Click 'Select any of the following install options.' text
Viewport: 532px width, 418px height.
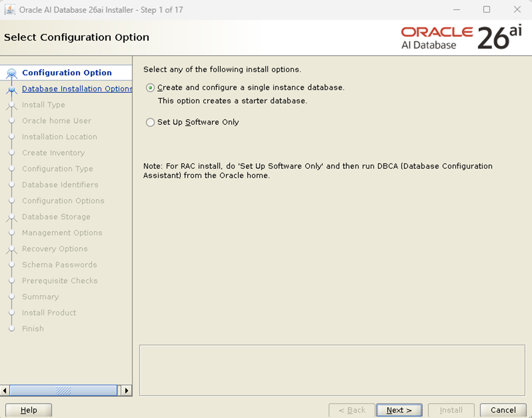(222, 69)
